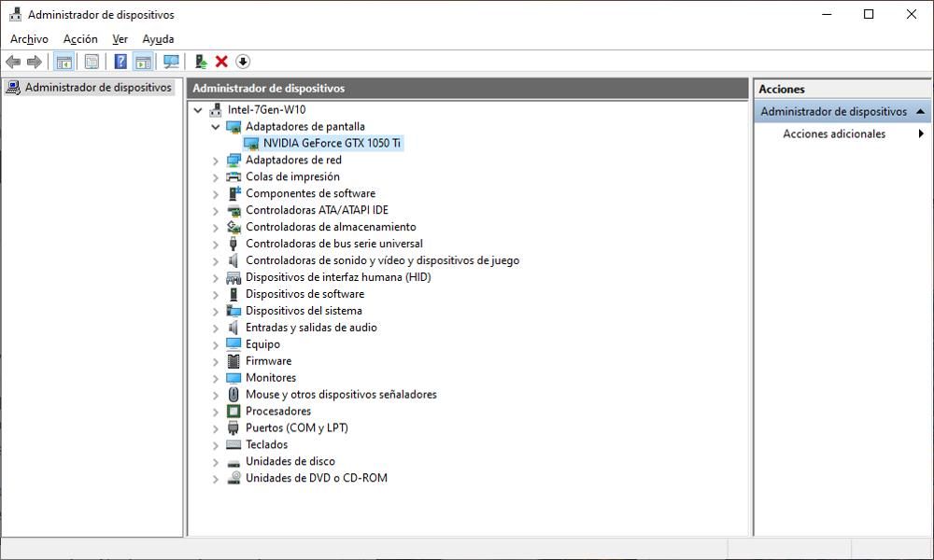Screen dimensions: 934x560
Task: Expand Entradas y salidas de audio node
Action: [x=216, y=328]
